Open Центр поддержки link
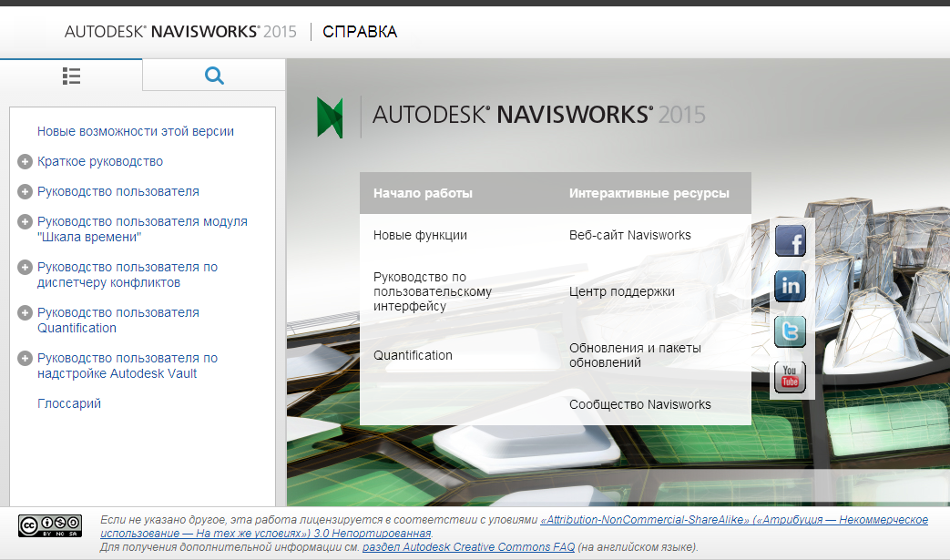950x560 pixels. tap(621, 291)
